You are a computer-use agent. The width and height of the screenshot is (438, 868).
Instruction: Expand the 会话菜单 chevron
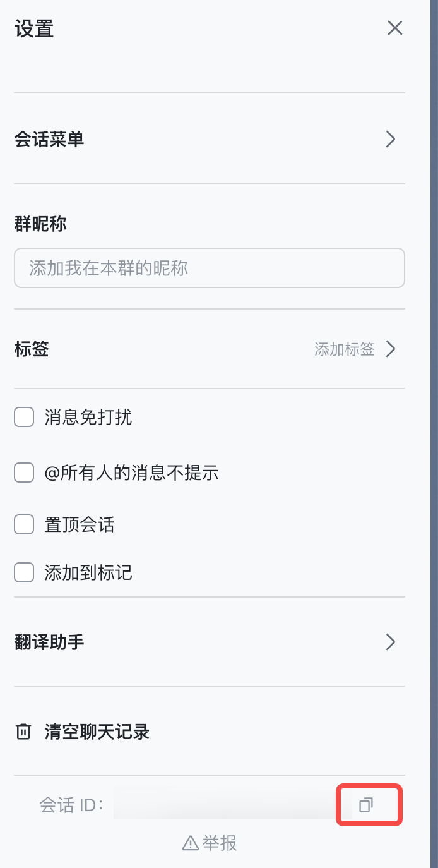click(391, 140)
